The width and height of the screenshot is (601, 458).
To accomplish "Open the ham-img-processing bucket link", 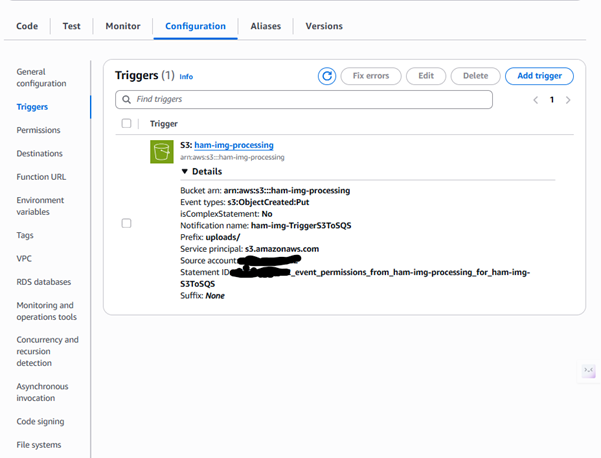I will (x=234, y=145).
